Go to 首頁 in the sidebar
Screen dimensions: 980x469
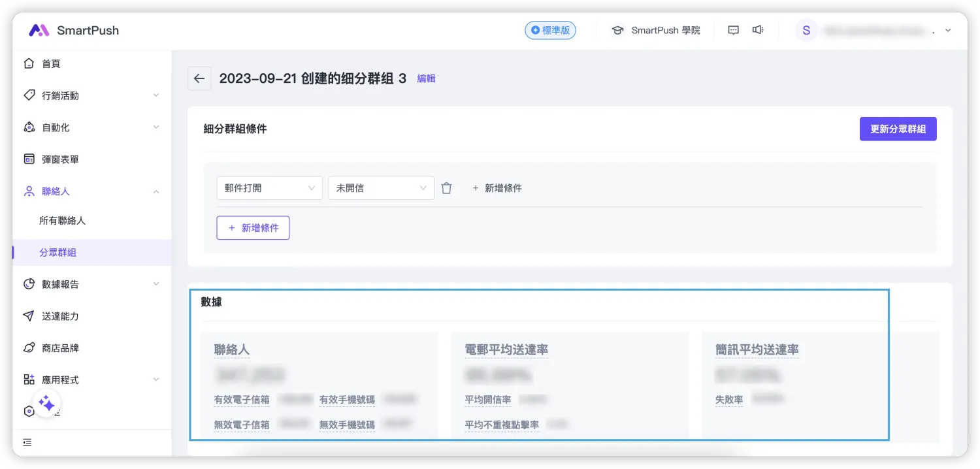point(51,63)
